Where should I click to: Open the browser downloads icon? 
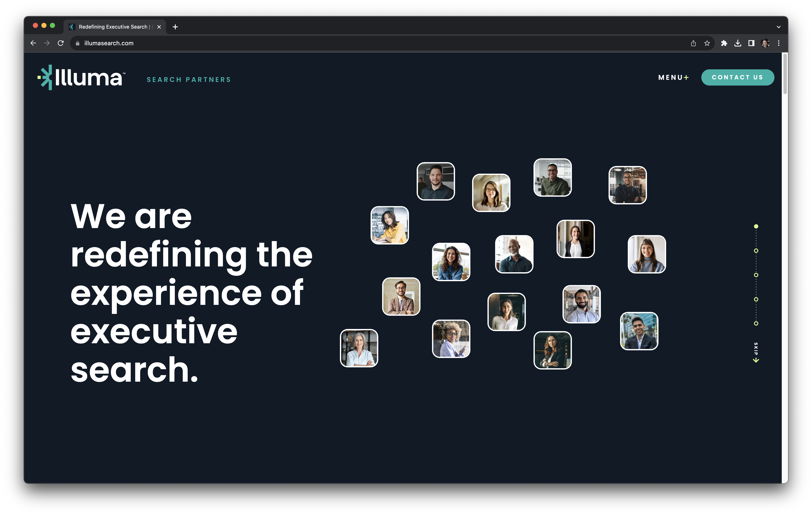738,43
